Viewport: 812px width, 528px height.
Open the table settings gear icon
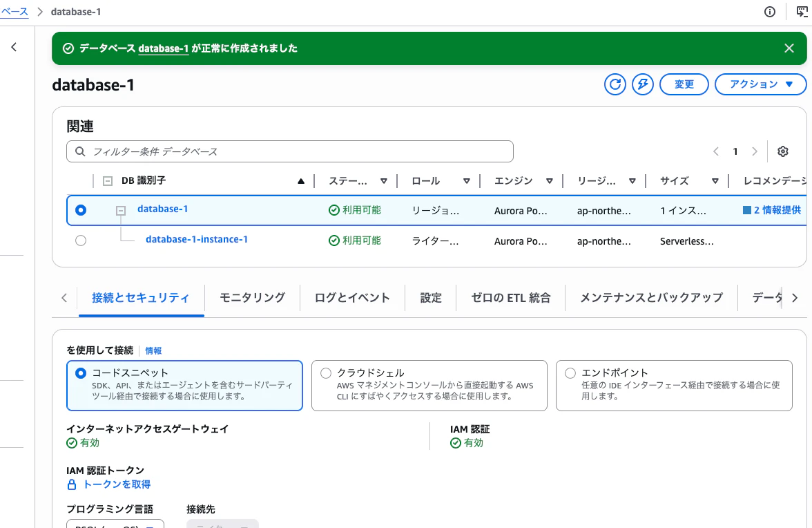coord(783,151)
